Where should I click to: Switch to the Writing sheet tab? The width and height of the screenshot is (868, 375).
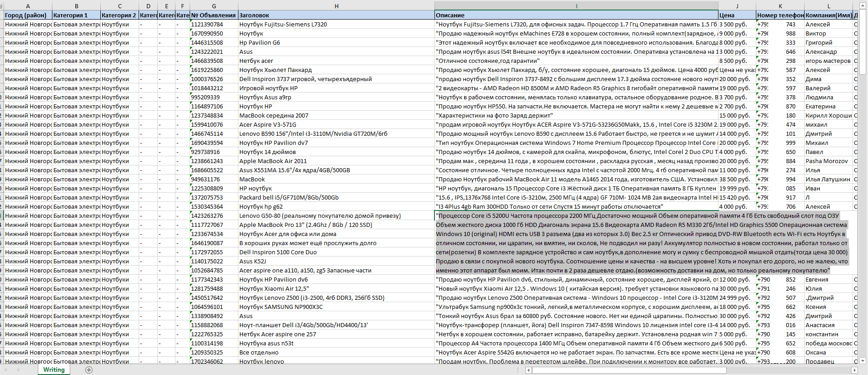click(x=54, y=370)
